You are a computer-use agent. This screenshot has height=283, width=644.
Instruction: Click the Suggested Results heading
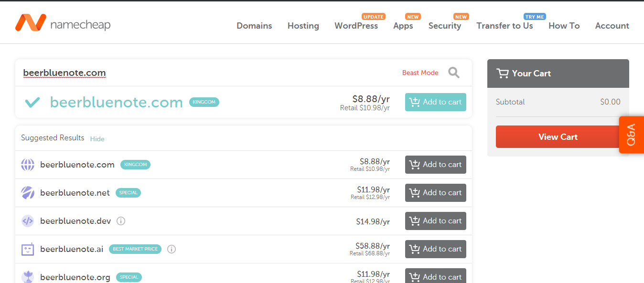point(53,138)
